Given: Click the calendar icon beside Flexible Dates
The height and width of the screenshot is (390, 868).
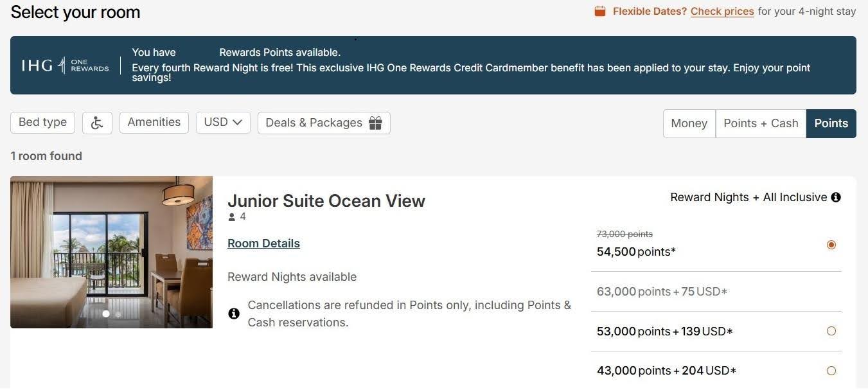Looking at the screenshot, I should (600, 11).
